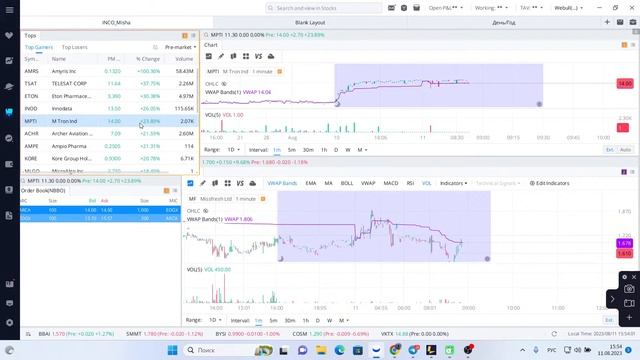Expand the Indicators dropdown on MF chart
The width and height of the screenshot is (640, 360).
tap(453, 183)
